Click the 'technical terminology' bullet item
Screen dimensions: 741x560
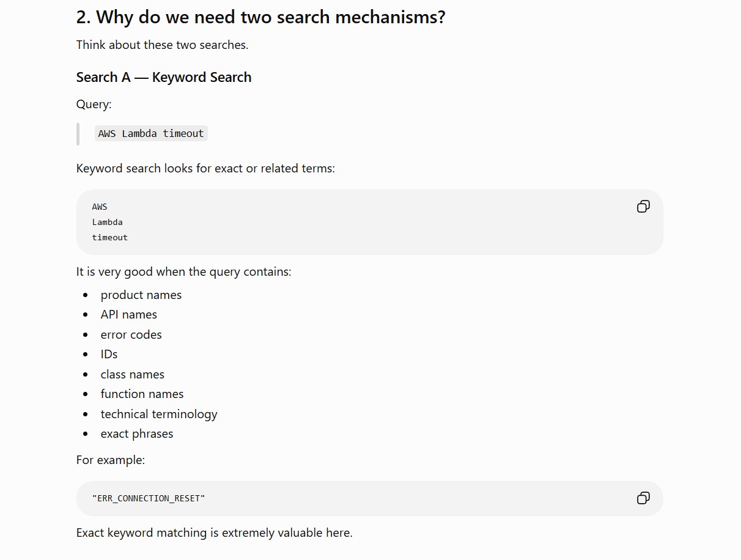click(159, 414)
